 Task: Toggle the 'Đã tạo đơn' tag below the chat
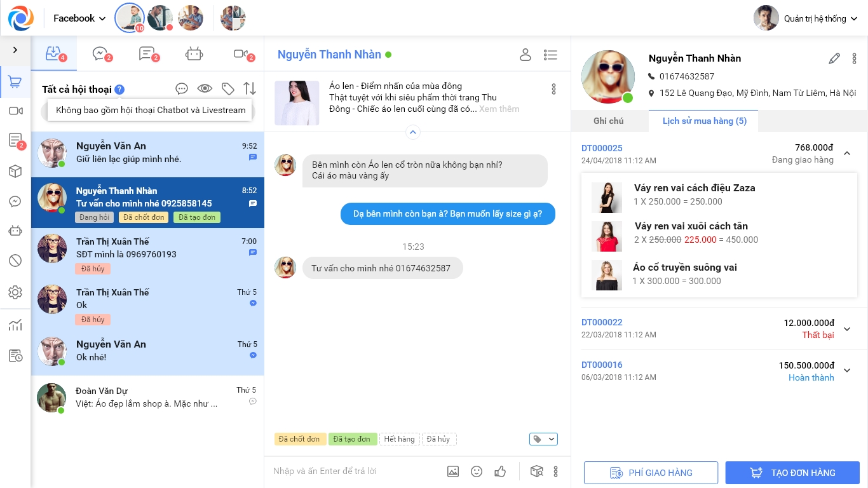click(353, 439)
